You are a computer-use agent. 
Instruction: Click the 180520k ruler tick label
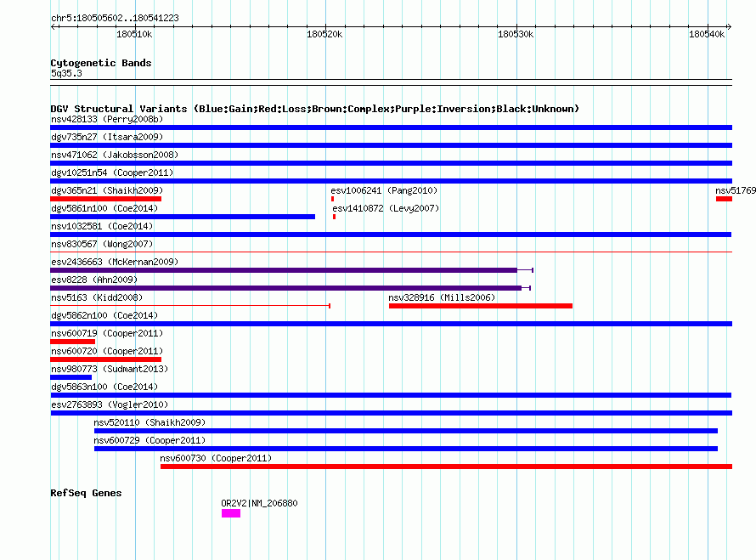[x=324, y=34]
